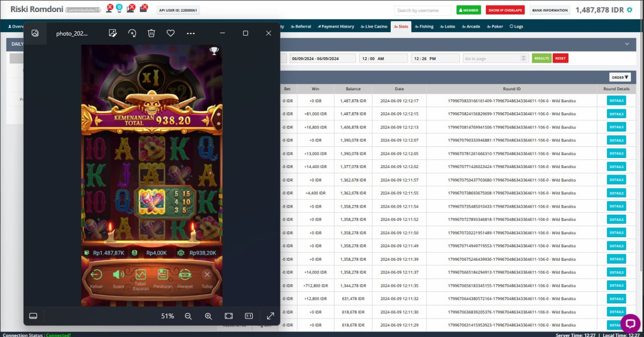Open DETAILS for the 12:11:35 round
Image resolution: width=644 pixels, height=337 pixels.
[616, 285]
